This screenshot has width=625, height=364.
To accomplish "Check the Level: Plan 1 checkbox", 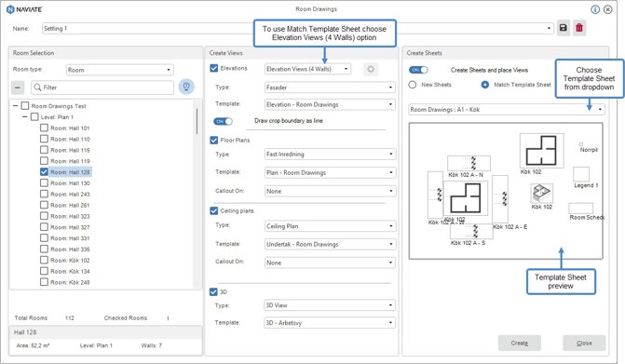I will coord(34,116).
